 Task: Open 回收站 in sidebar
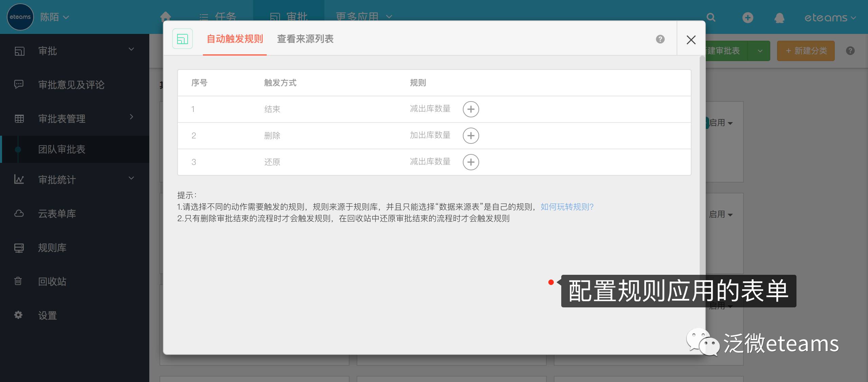pos(52,282)
